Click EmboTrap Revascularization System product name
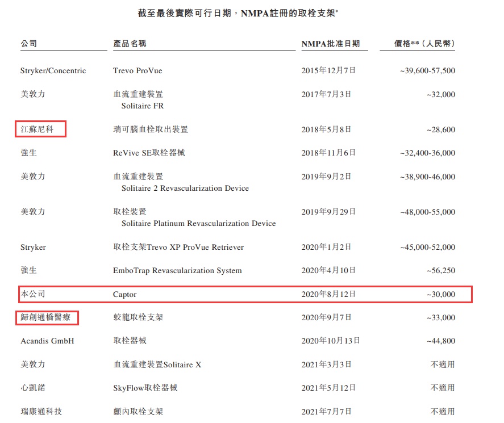Screen dimensions: 504x423 177,271
